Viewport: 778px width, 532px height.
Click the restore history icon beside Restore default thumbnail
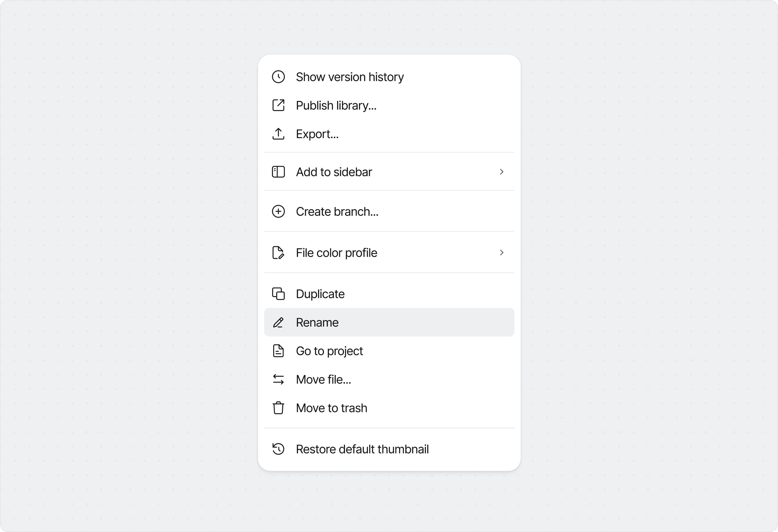(x=278, y=449)
